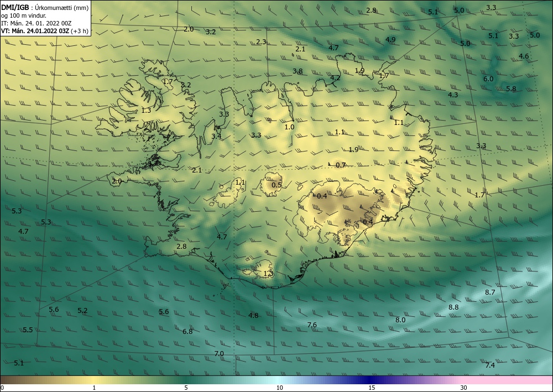553x392 pixels.
Task: Click the '10' tick on the color scale
Action: click(x=280, y=388)
